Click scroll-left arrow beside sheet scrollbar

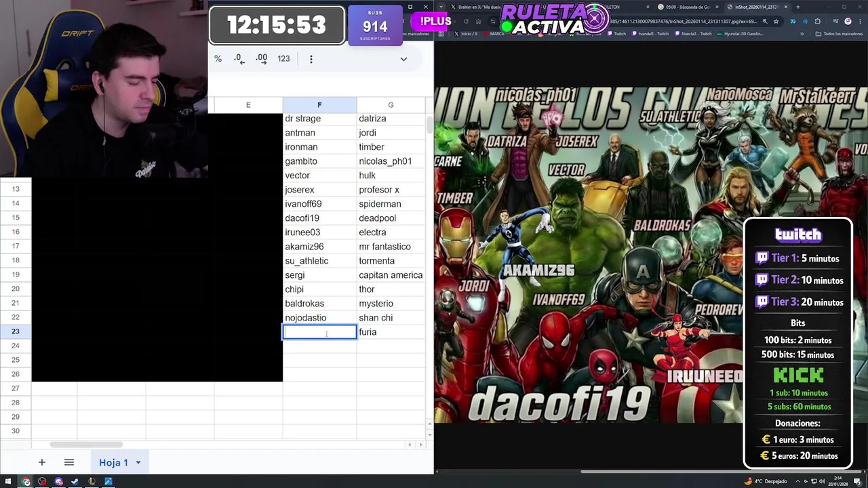click(x=409, y=445)
